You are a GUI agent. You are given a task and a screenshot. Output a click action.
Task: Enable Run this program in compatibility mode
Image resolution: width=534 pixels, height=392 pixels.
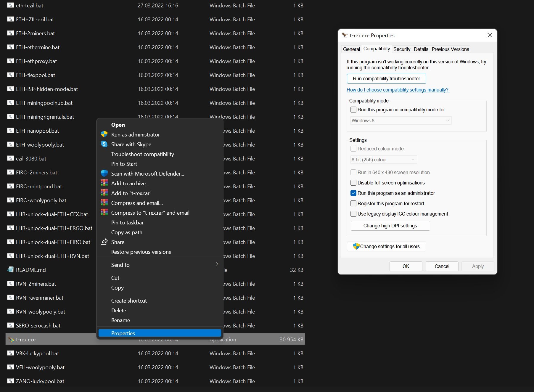click(353, 110)
